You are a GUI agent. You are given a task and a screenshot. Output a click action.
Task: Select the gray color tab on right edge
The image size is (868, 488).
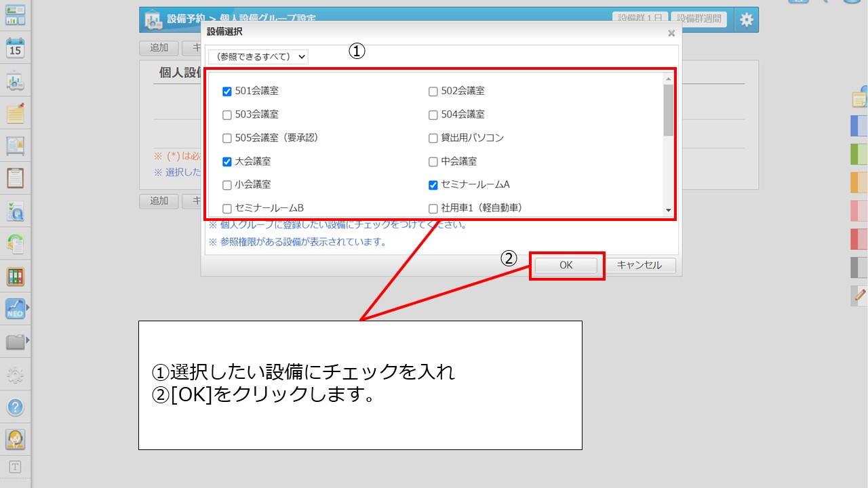point(860,268)
